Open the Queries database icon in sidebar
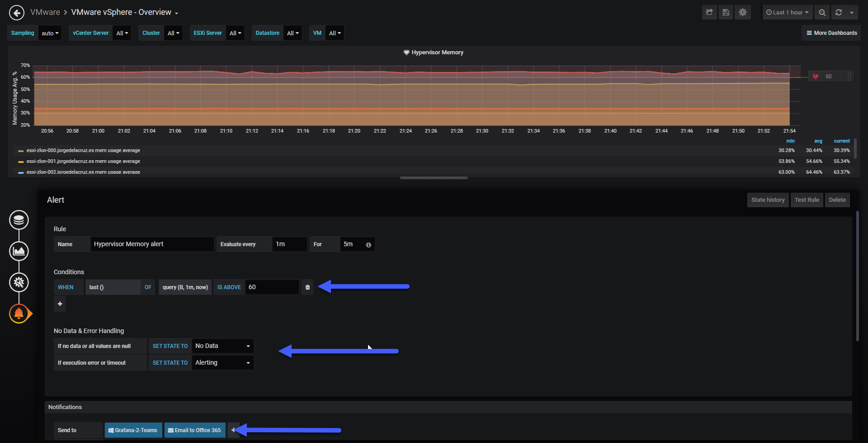 (x=19, y=220)
